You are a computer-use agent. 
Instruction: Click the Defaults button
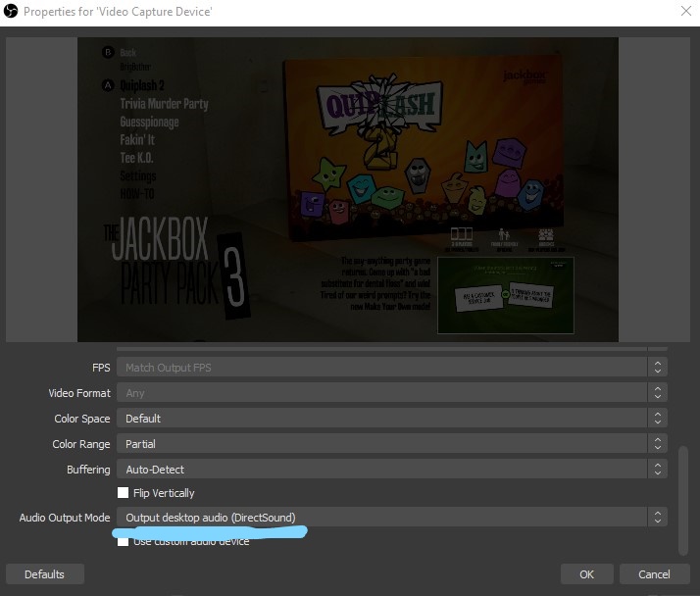pos(45,574)
